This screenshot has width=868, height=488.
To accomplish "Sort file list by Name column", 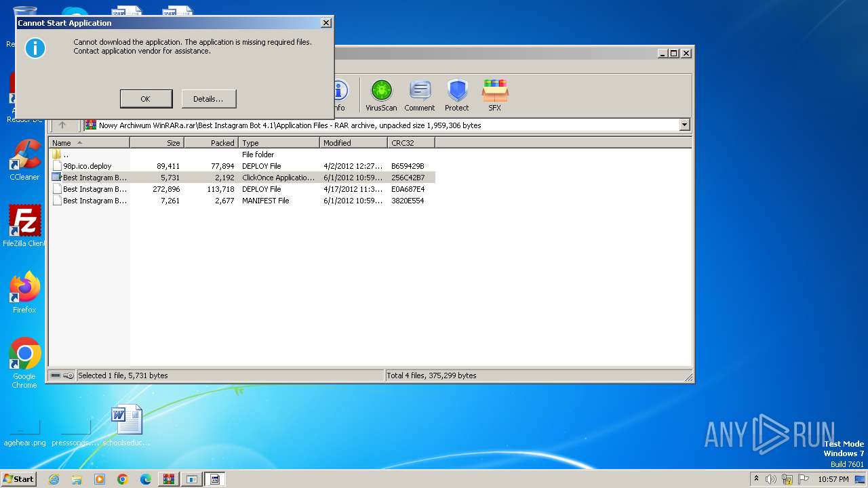I will pyautogui.click(x=89, y=143).
